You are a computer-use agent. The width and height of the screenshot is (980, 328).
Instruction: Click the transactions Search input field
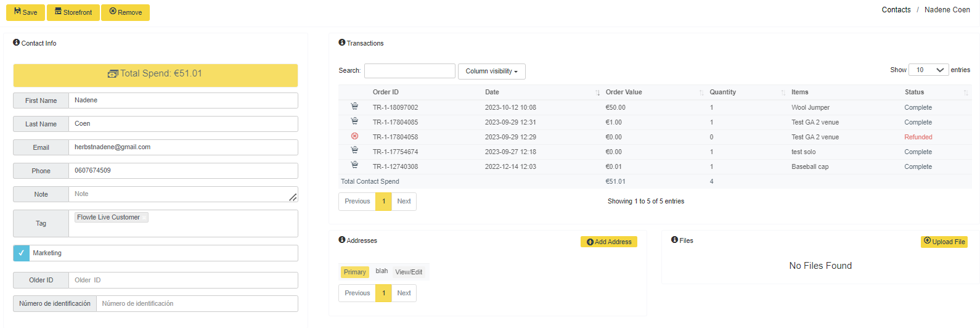tap(410, 71)
